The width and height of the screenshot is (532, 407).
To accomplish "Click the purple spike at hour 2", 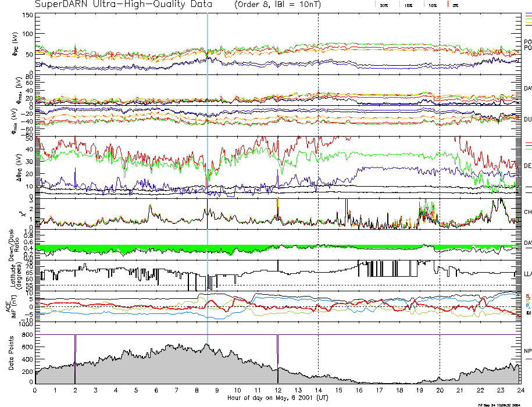I will [x=75, y=349].
